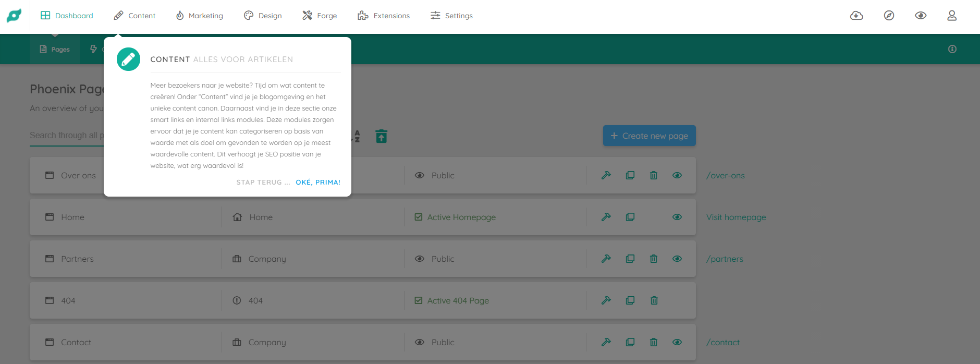Click the green archive upload icon
Viewport: 980px width, 364px height.
click(382, 136)
